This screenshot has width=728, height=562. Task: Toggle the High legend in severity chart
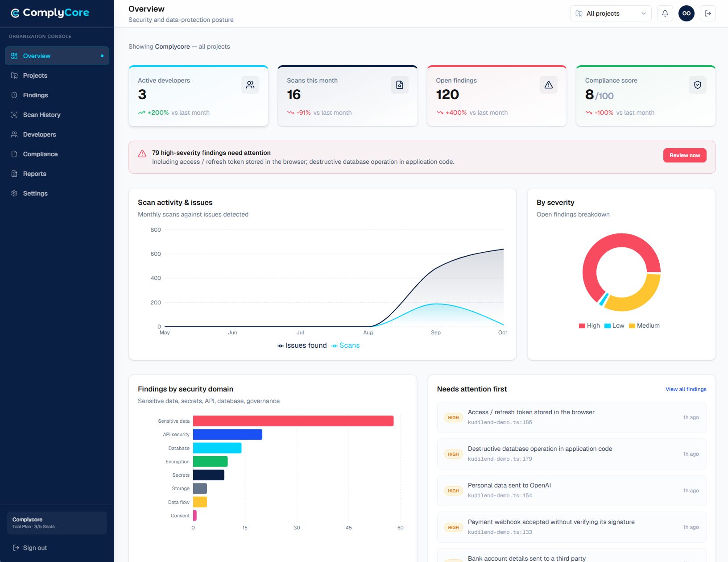coord(589,326)
